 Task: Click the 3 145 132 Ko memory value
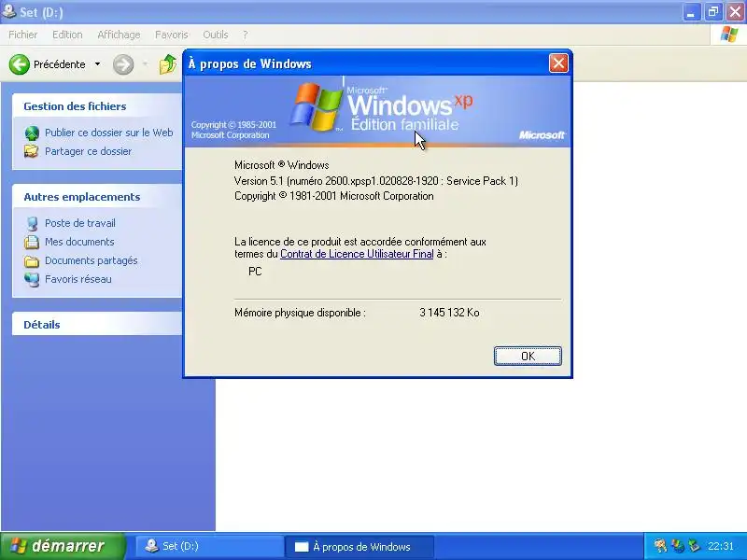point(449,313)
